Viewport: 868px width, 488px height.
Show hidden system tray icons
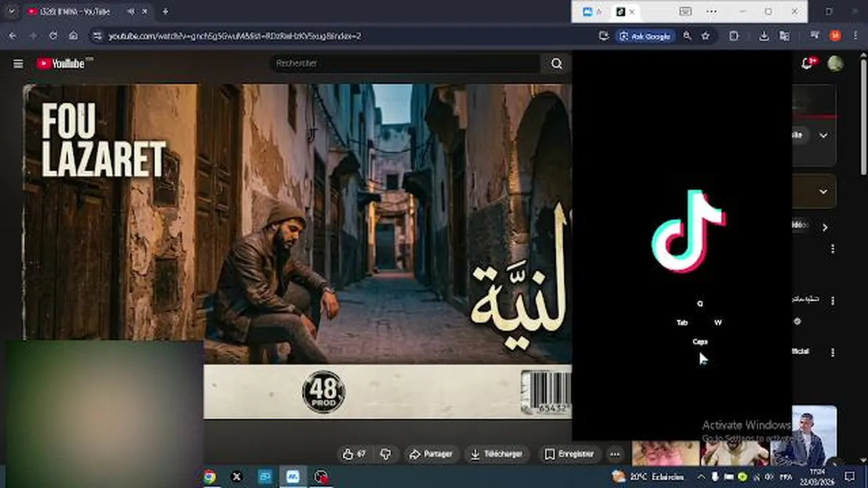tap(701, 476)
